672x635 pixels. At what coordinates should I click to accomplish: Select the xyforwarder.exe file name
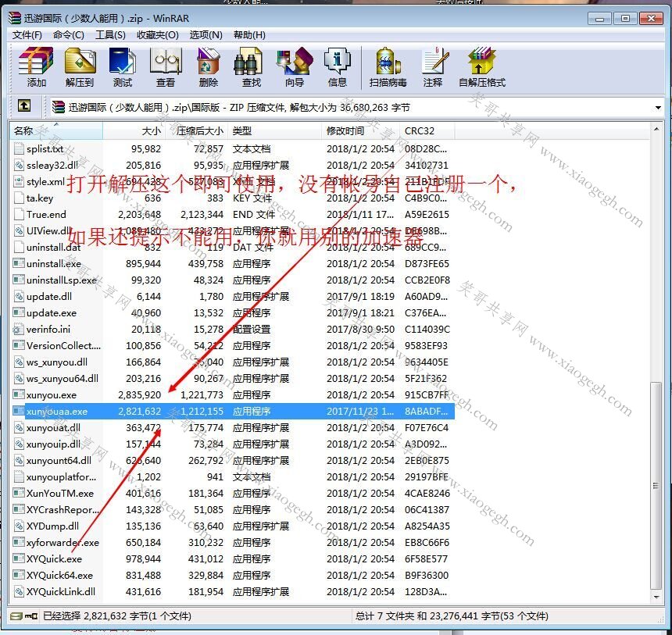point(63,543)
